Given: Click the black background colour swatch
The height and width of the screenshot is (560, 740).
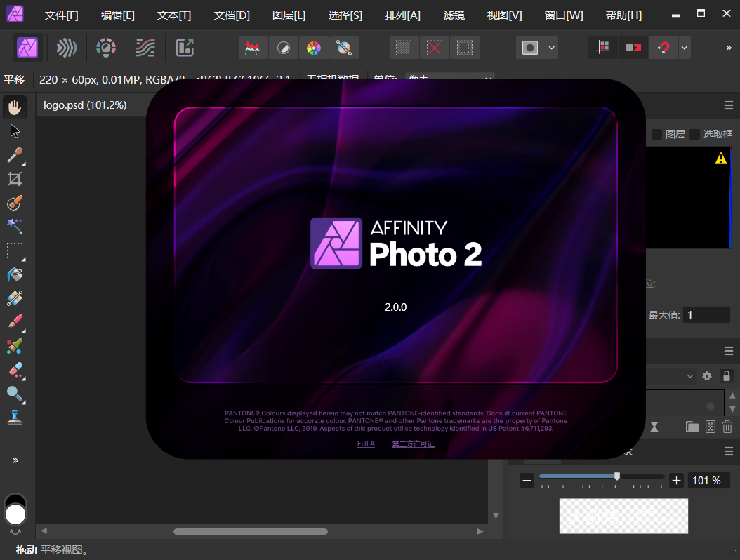Looking at the screenshot, I should (15, 499).
